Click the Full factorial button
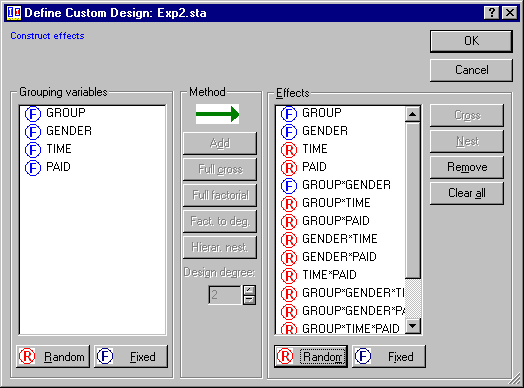The height and width of the screenshot is (388, 524). tap(220, 195)
